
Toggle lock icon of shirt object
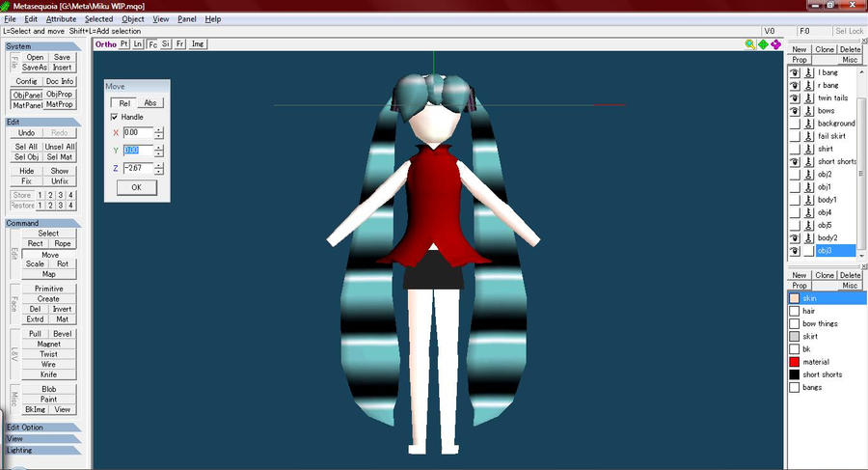click(x=809, y=149)
